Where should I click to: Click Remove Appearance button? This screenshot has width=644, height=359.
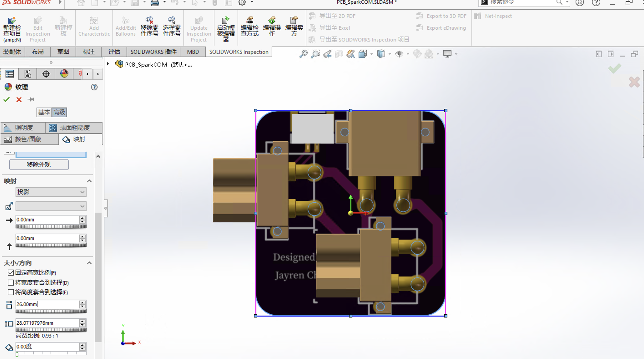pos(39,165)
